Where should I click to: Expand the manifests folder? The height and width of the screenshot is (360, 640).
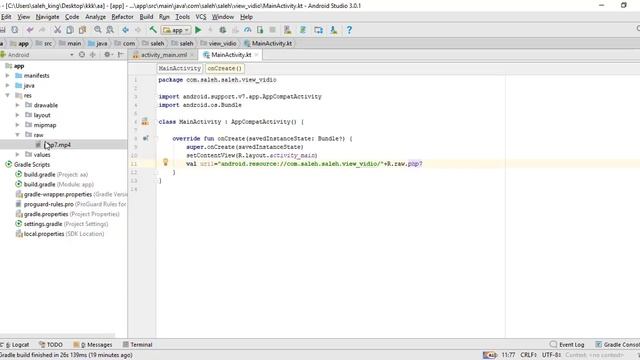click(7, 76)
